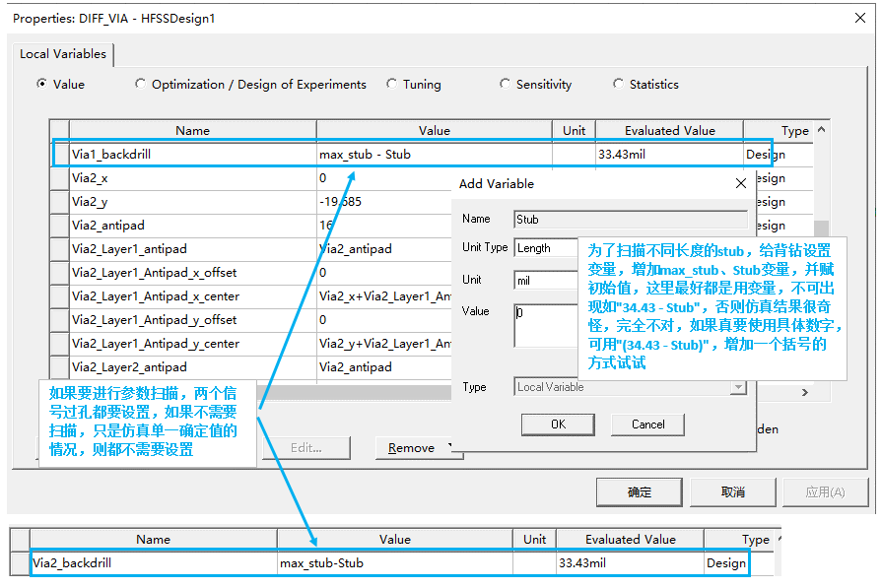This screenshot has height=588, width=882.
Task: Open the Remove button dropdown arrow
Action: click(x=451, y=447)
